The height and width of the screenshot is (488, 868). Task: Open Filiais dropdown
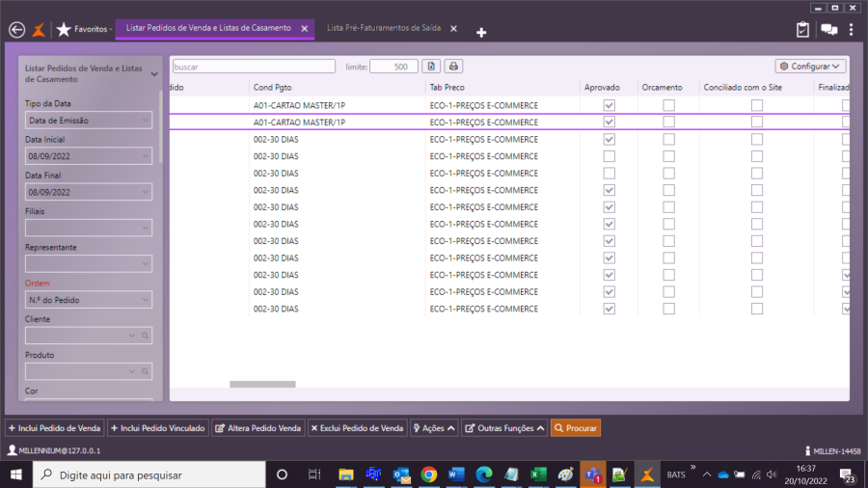click(89, 228)
